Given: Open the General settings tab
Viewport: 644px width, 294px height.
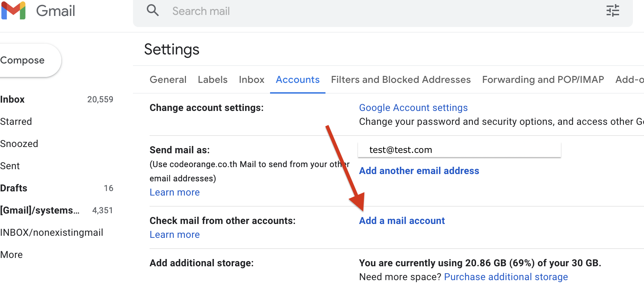Looking at the screenshot, I should (168, 80).
